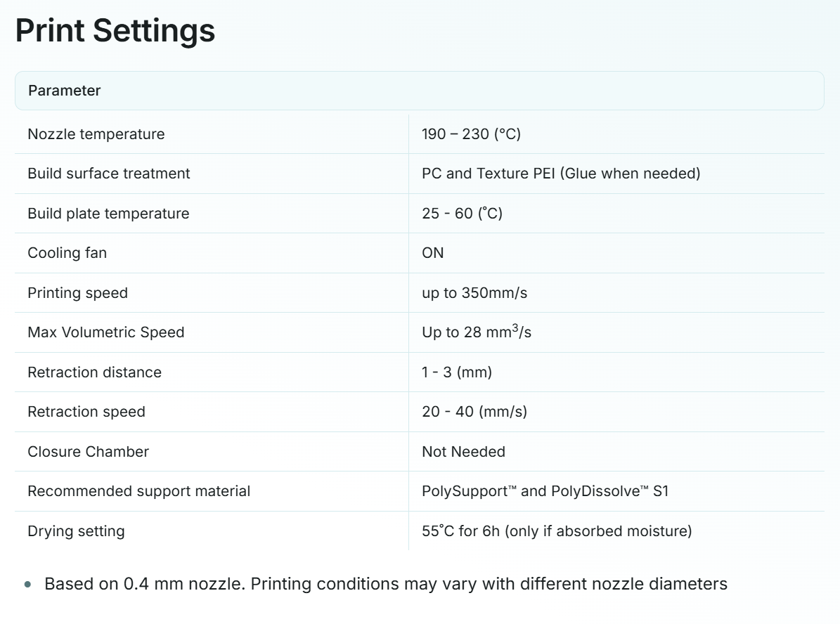Click the 55°C for 6h drying value

[x=557, y=531]
